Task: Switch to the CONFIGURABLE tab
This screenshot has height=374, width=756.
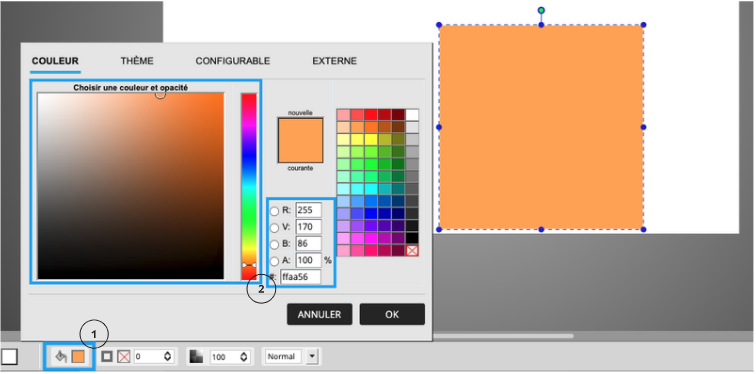Action: 232,61
